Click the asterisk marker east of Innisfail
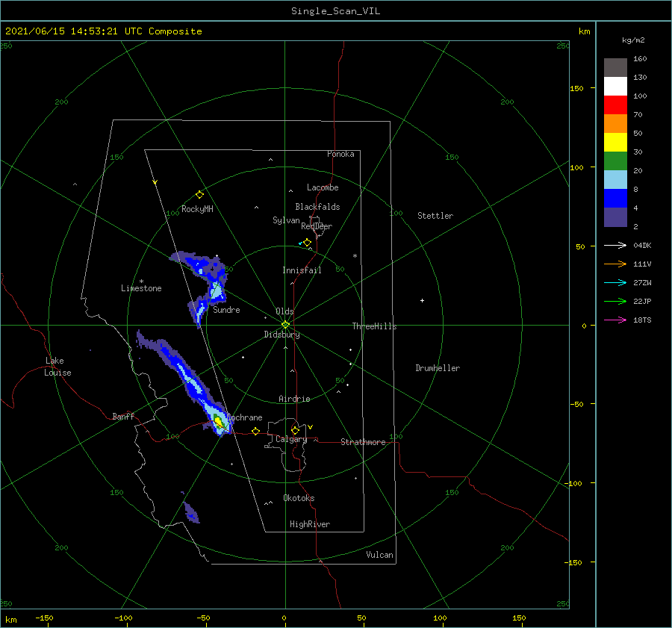 click(355, 256)
